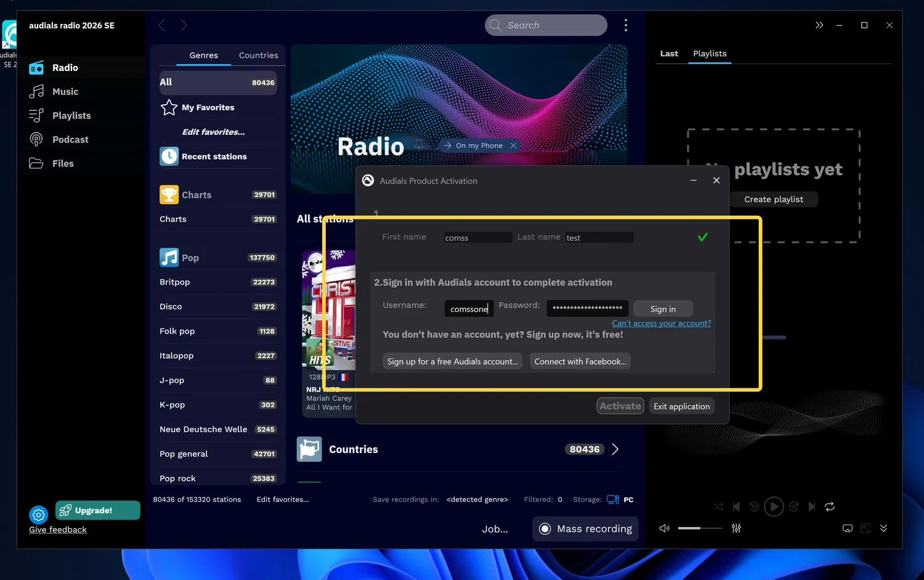Open the Can't access your account link
The height and width of the screenshot is (580, 924).
click(662, 323)
